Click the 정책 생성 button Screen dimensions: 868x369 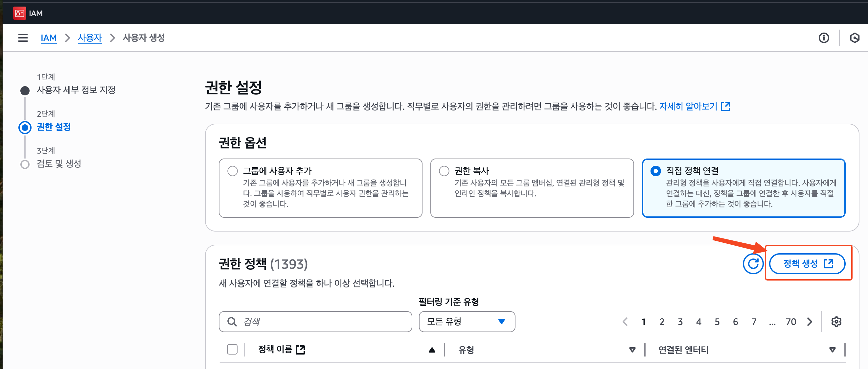tap(807, 263)
